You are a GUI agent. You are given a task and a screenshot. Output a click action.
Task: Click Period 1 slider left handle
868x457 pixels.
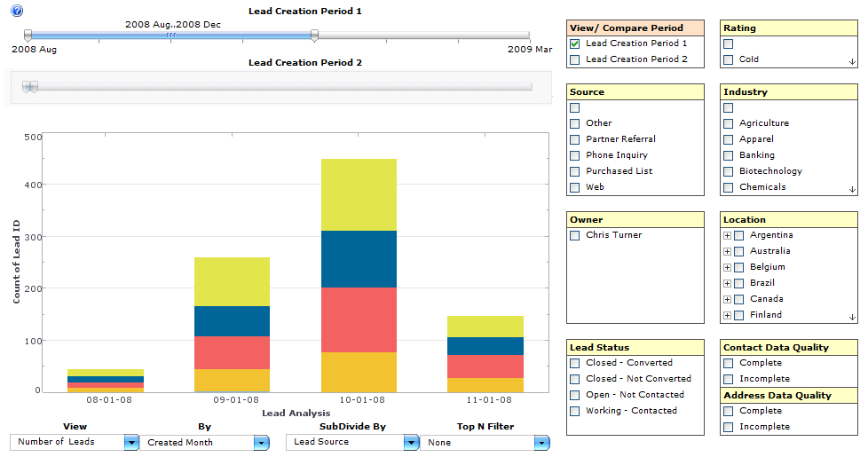tap(28, 36)
